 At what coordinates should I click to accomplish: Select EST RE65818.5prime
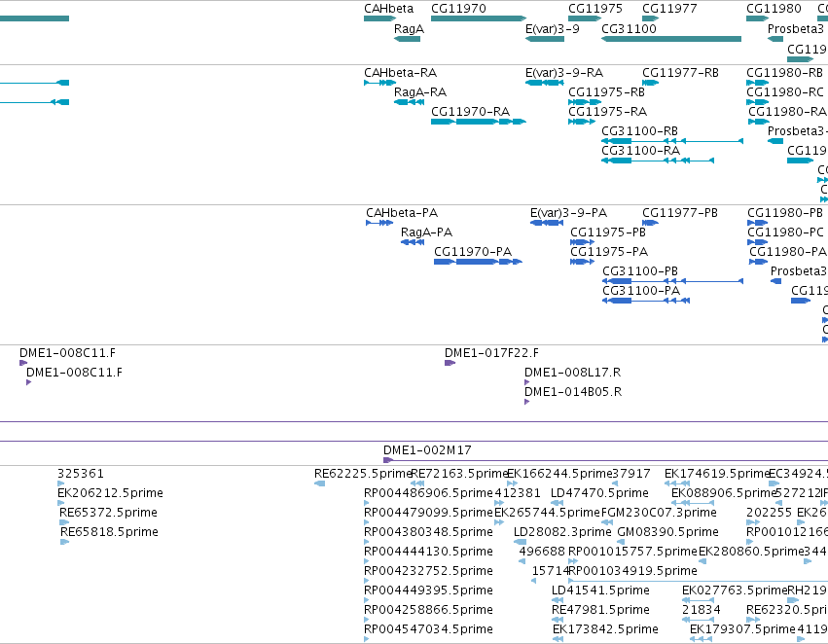coord(109,532)
